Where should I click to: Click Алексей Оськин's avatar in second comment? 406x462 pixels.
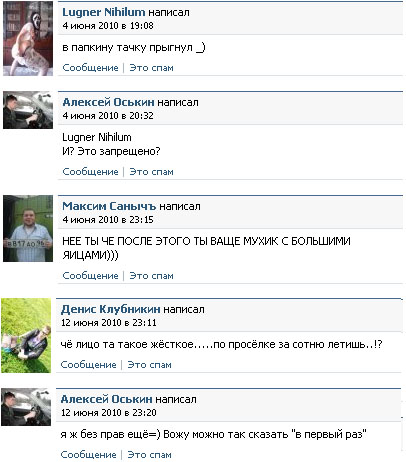[x=28, y=110]
